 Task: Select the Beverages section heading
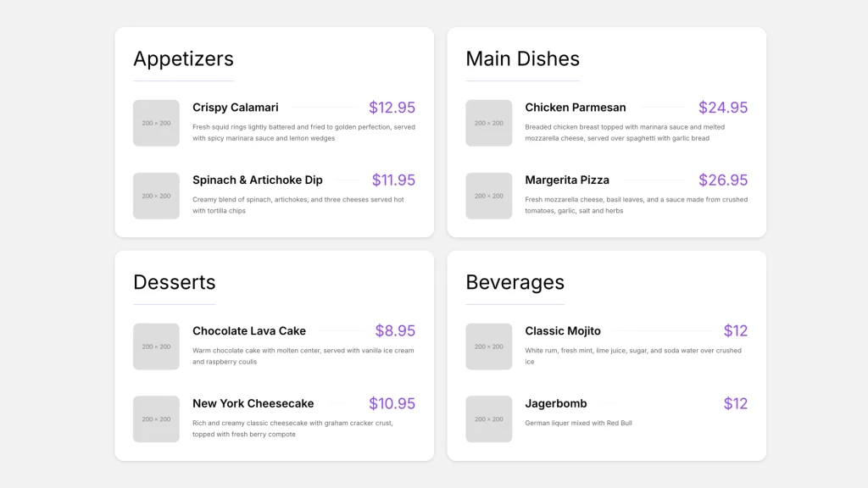(x=515, y=282)
